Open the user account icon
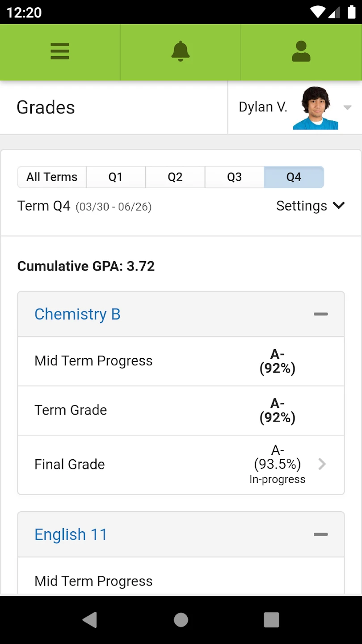This screenshot has width=362, height=644. (x=301, y=51)
